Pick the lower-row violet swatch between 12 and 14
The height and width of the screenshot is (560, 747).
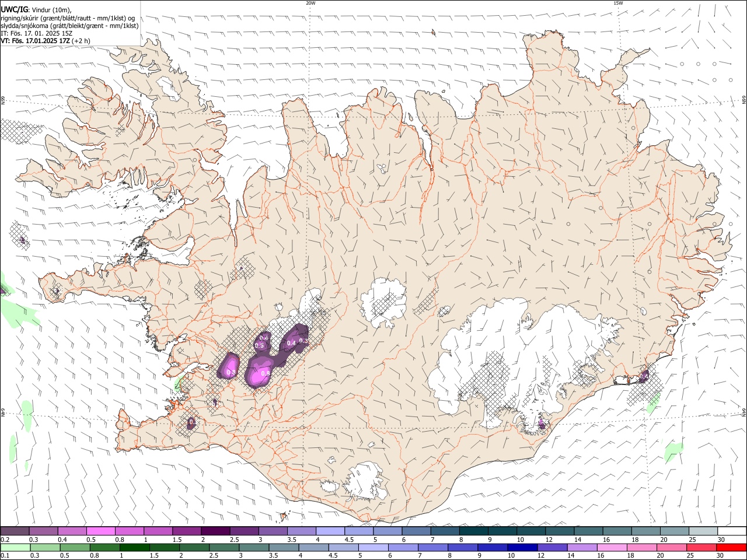pyautogui.click(x=552, y=547)
